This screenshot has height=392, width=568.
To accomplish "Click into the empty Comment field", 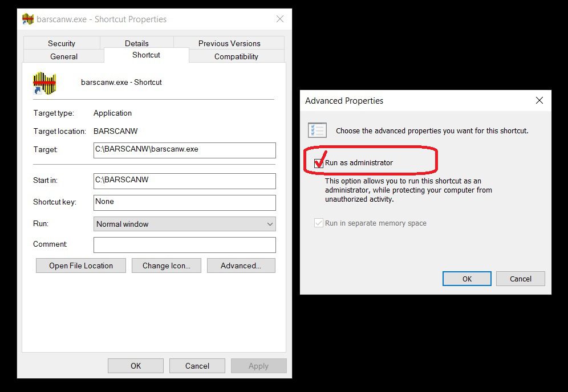I will click(184, 245).
